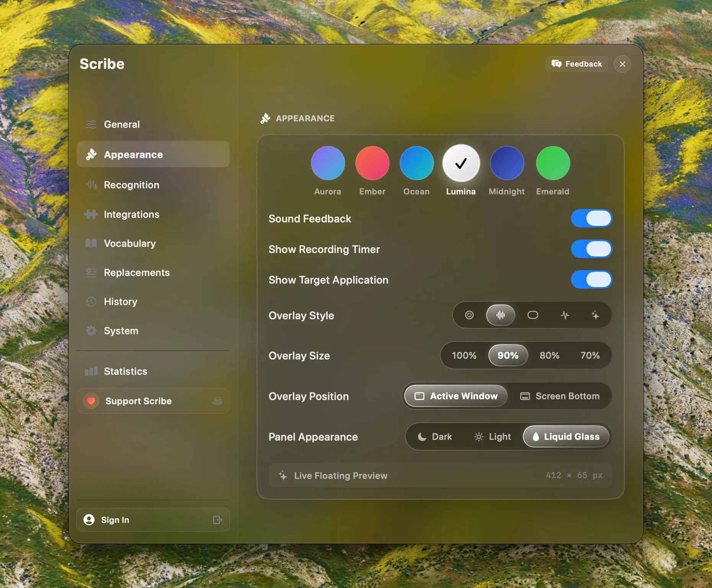Choose the pulse line overlay style

tap(565, 315)
